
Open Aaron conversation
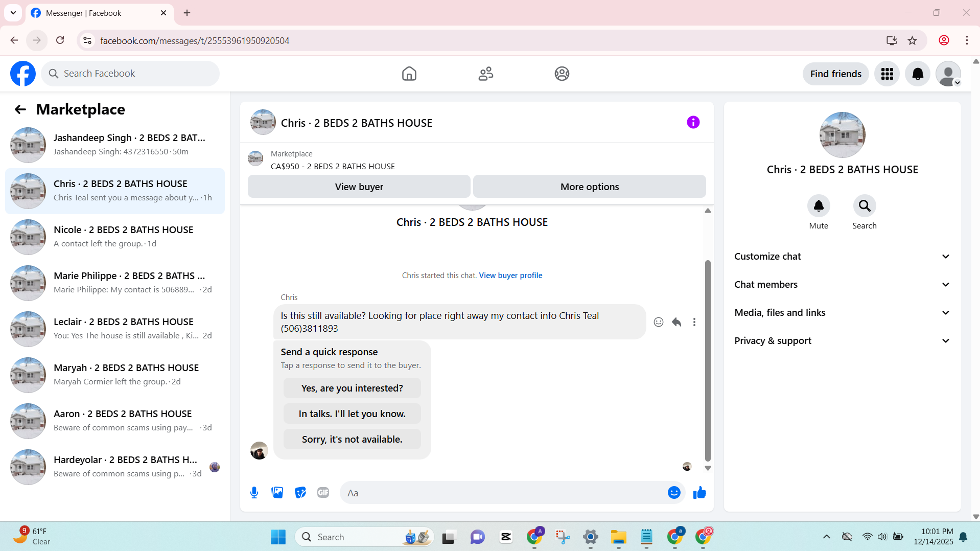click(115, 421)
